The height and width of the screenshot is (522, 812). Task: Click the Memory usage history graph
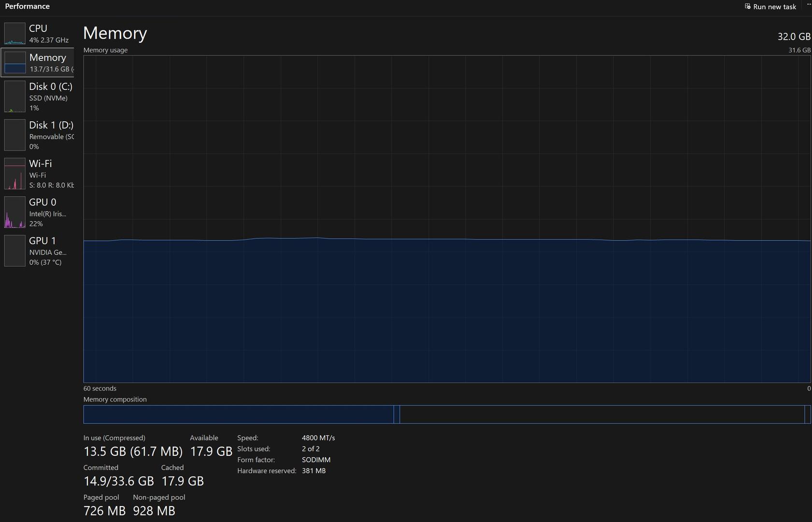click(x=447, y=219)
